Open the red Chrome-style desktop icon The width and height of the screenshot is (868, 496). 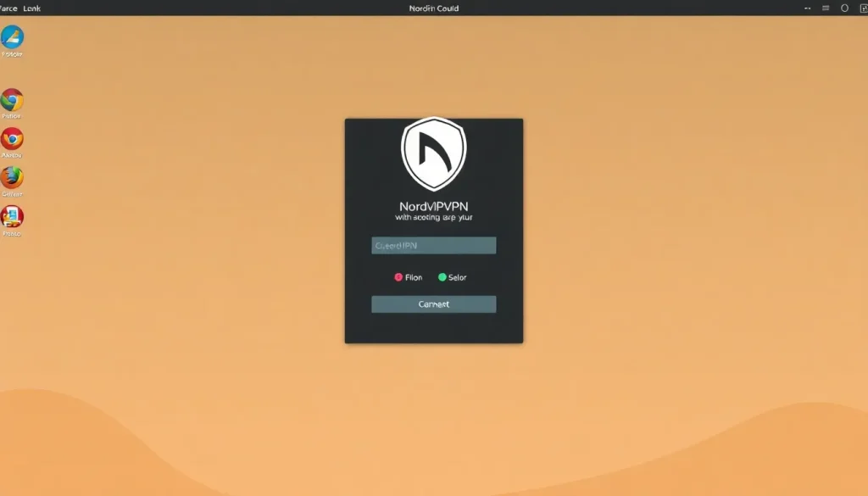coord(12,138)
